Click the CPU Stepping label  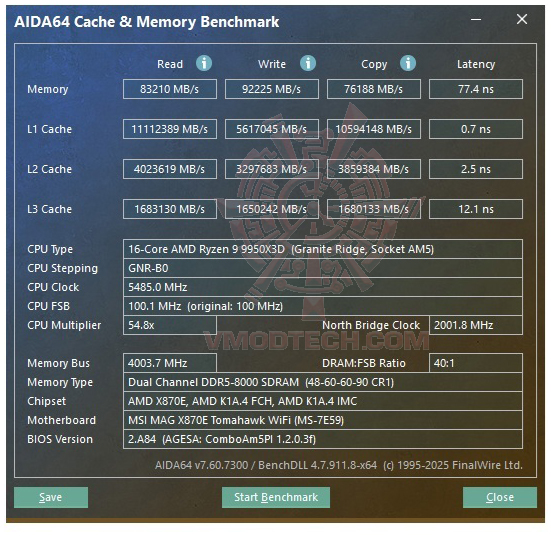63,268
